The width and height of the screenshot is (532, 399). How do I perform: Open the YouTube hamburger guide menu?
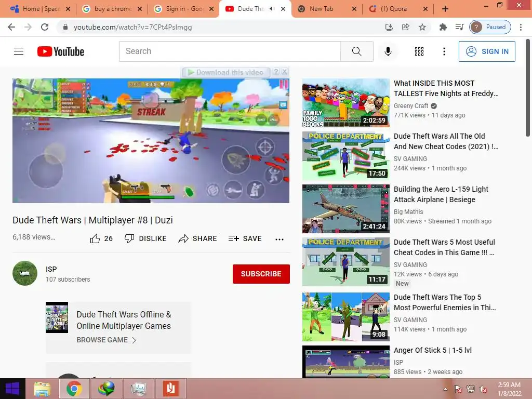(19, 51)
